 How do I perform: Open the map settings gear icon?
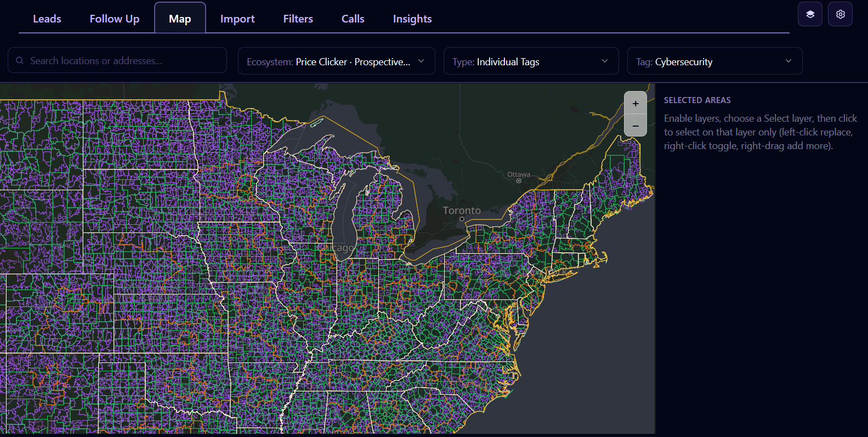[841, 14]
